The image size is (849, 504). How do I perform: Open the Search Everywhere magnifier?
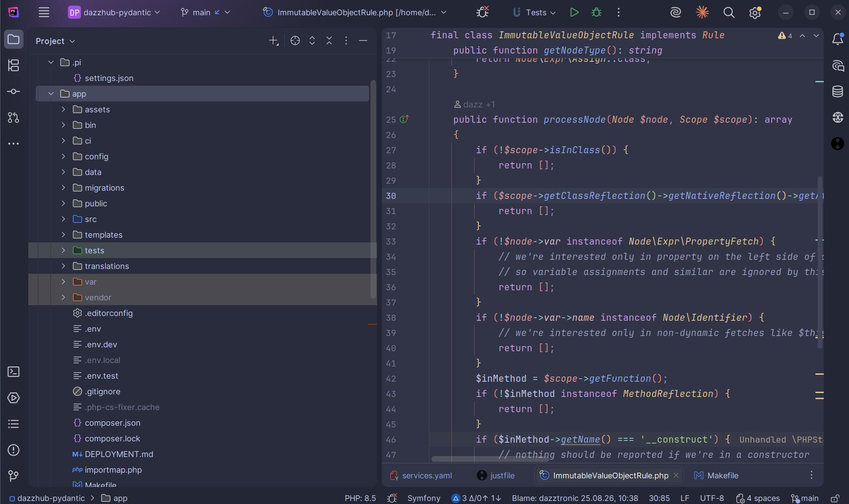coord(729,12)
